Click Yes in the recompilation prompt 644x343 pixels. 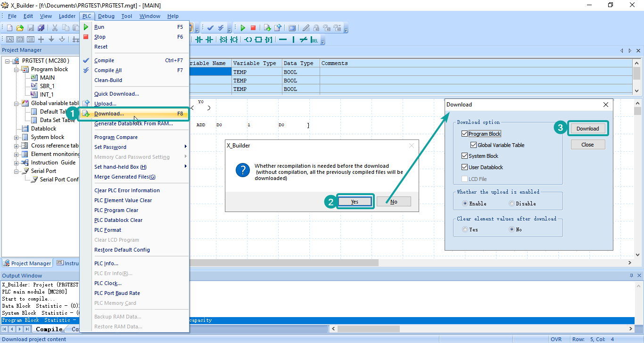click(355, 202)
